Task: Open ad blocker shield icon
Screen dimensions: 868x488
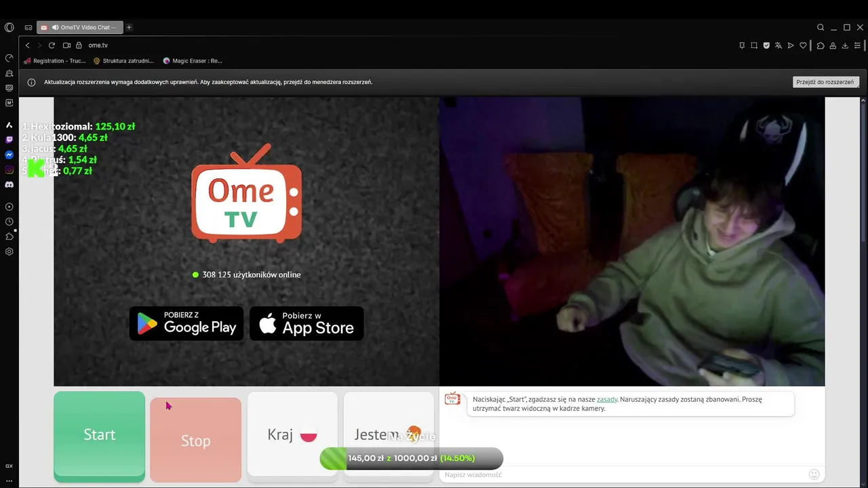Action: pyautogui.click(x=766, y=45)
